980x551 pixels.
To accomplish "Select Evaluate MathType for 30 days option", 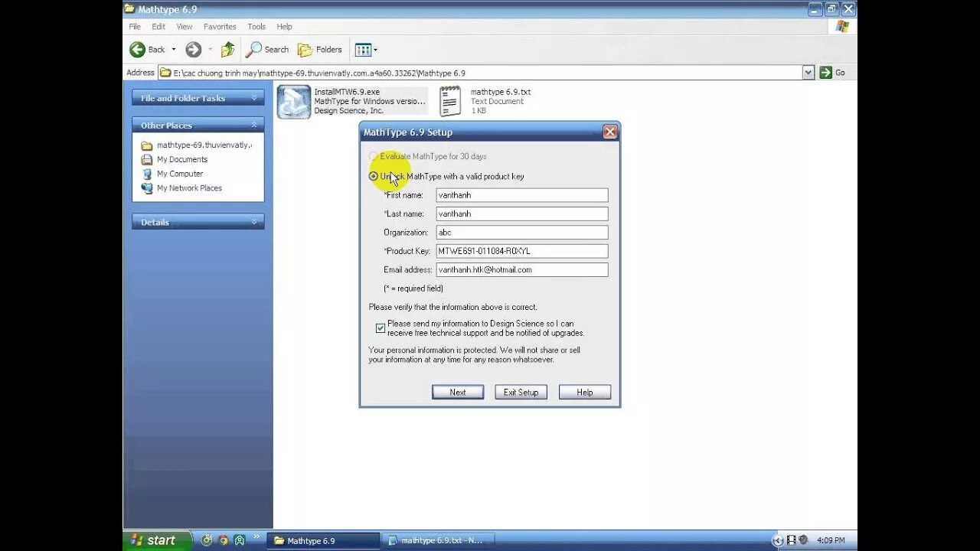I will (428, 156).
